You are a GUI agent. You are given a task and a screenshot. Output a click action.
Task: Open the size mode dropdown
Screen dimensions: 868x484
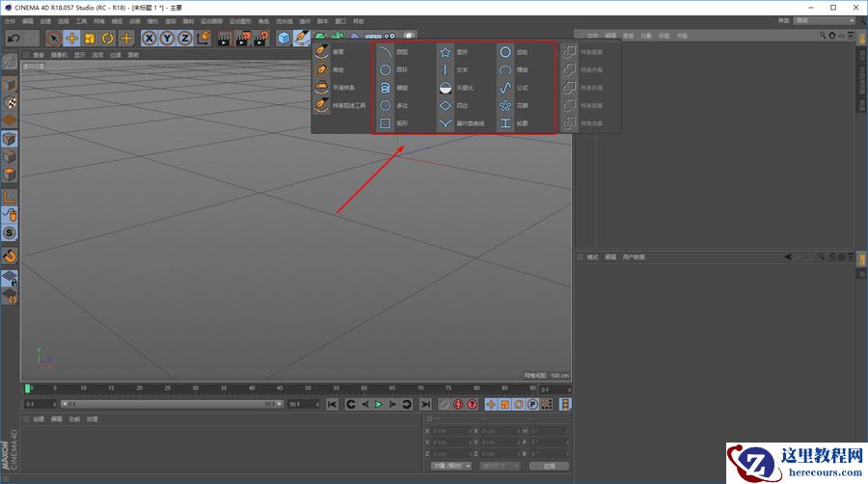pos(501,466)
